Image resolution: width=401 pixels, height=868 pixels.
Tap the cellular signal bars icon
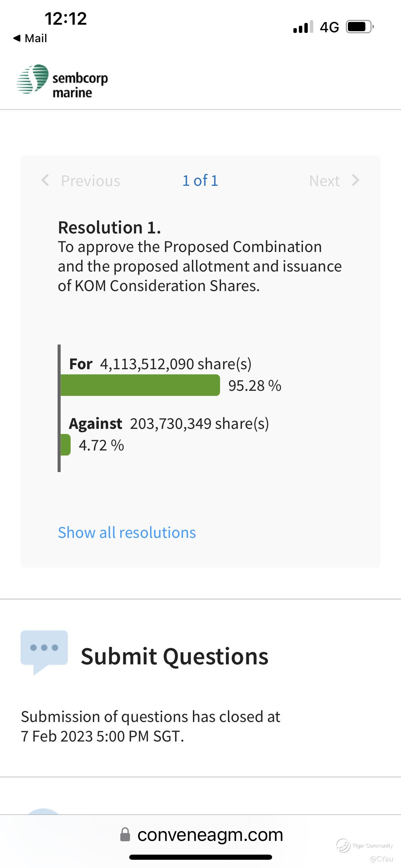click(x=303, y=27)
